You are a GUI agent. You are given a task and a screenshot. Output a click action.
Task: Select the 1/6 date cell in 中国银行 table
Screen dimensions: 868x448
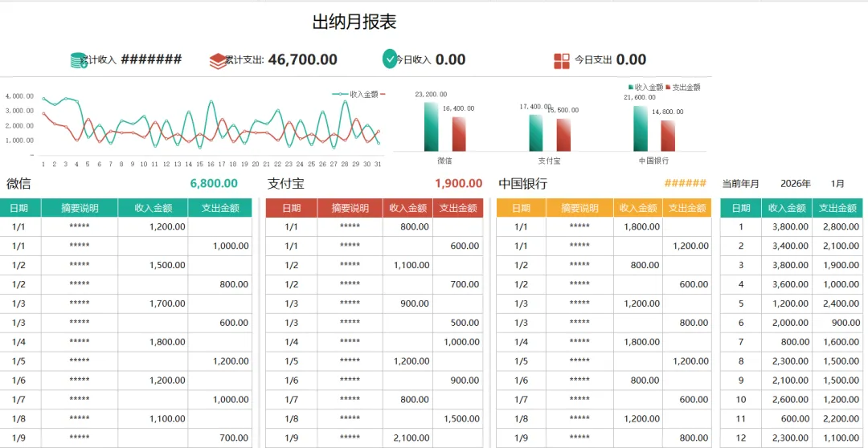521,381
